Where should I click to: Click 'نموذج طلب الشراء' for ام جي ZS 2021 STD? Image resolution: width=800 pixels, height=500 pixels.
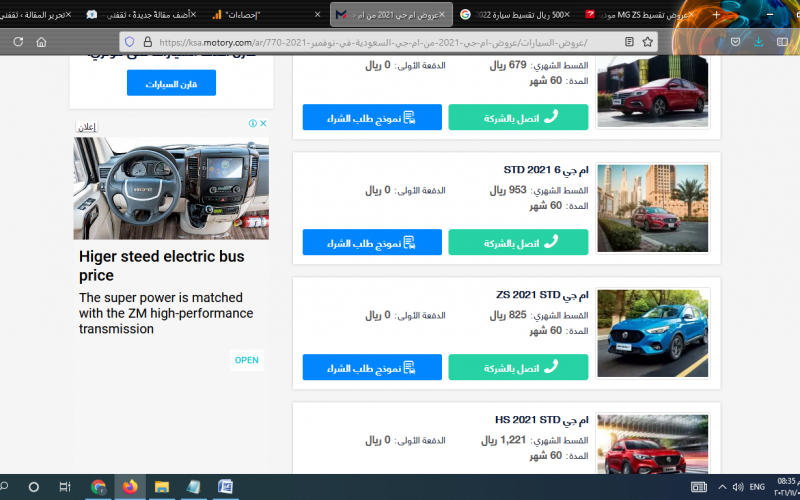tap(372, 367)
